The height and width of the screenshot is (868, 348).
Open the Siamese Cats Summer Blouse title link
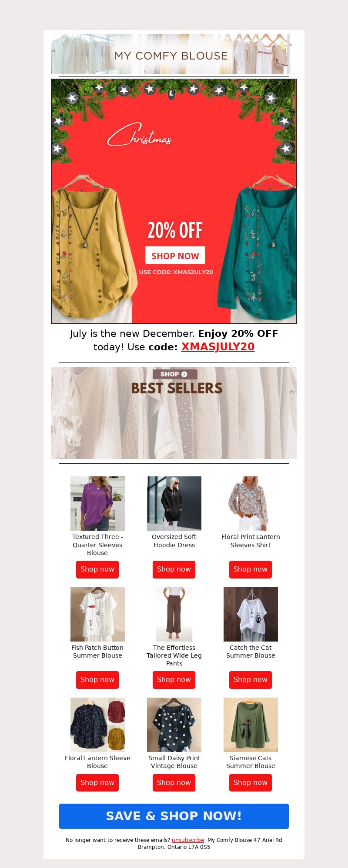pos(251,762)
